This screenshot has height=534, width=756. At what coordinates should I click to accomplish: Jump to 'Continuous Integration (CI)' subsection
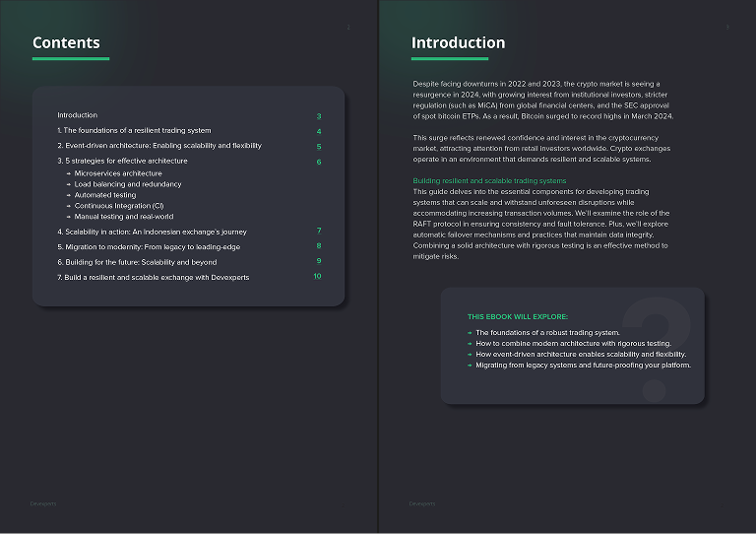(x=119, y=206)
